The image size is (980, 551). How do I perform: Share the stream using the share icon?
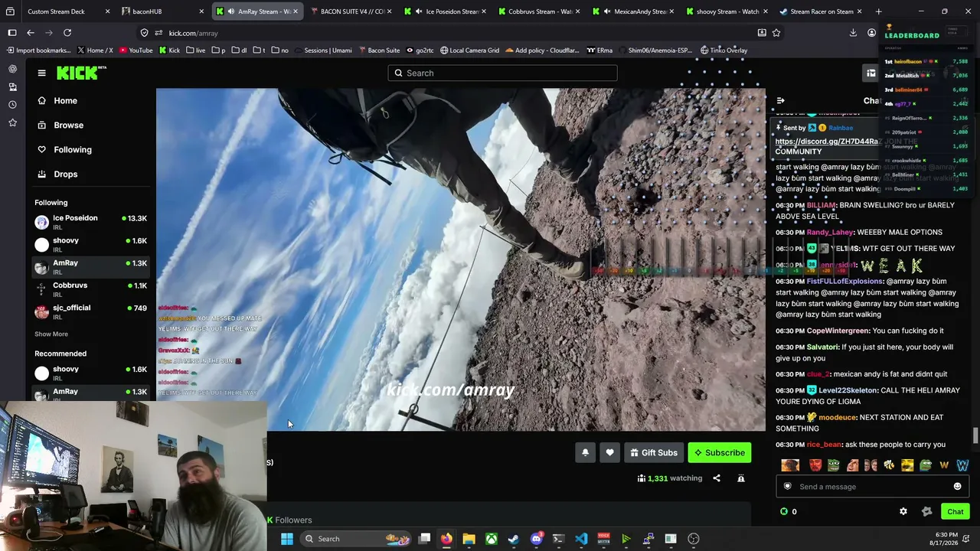click(717, 478)
